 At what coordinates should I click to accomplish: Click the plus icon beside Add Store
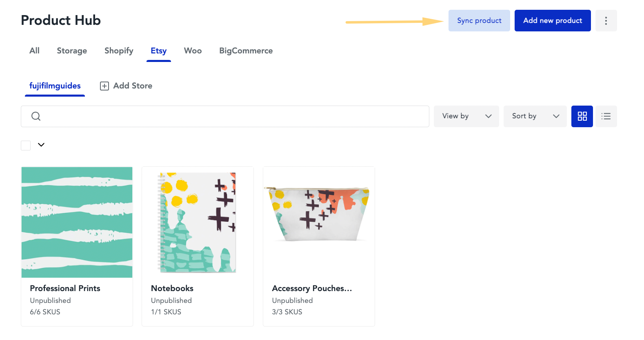click(x=104, y=86)
